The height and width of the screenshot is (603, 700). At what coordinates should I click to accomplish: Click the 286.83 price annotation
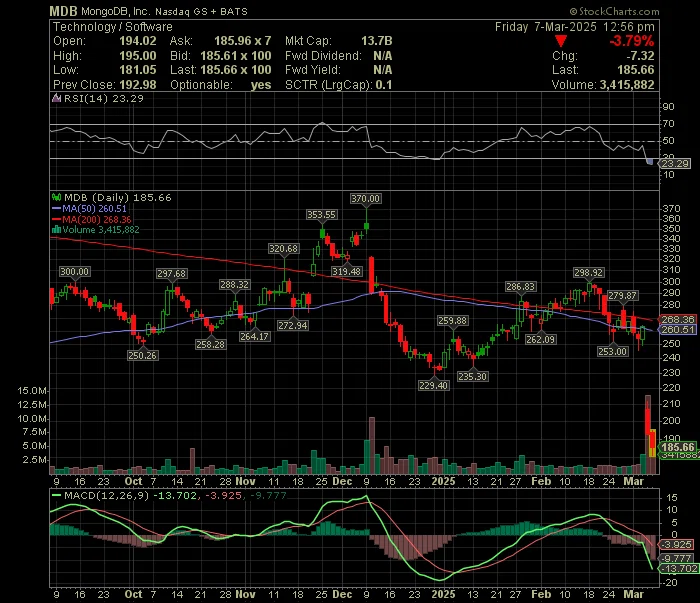coord(520,287)
